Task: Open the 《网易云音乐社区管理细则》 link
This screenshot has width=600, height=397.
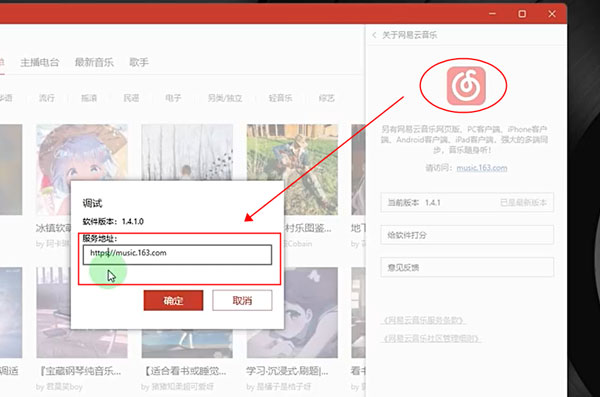Action: tap(431, 338)
